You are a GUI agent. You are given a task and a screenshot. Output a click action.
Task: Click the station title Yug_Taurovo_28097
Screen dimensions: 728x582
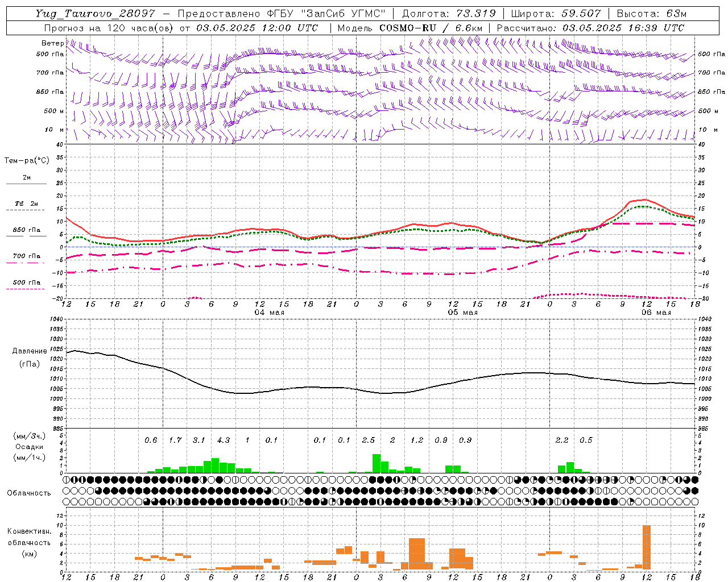pos(95,14)
